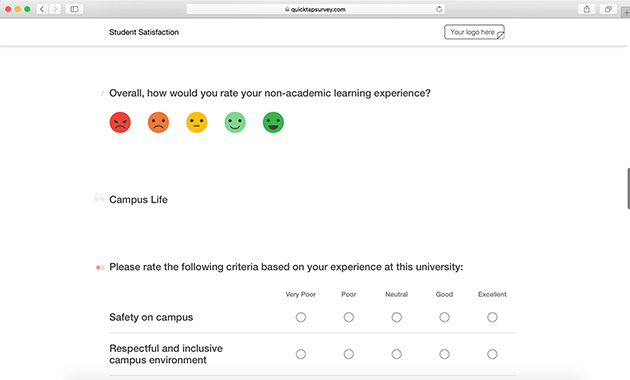Rate Safety on campus as Neutral
630x380 pixels.
point(397,317)
